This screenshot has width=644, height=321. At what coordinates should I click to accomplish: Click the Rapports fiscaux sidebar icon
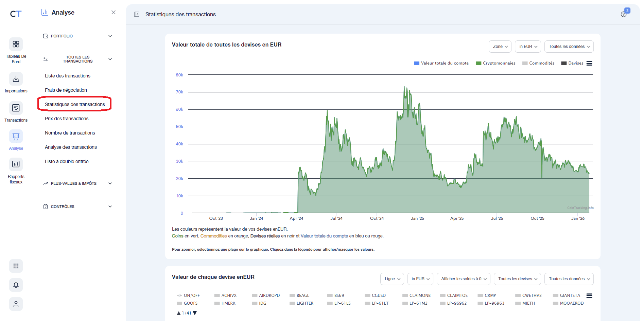click(x=16, y=164)
